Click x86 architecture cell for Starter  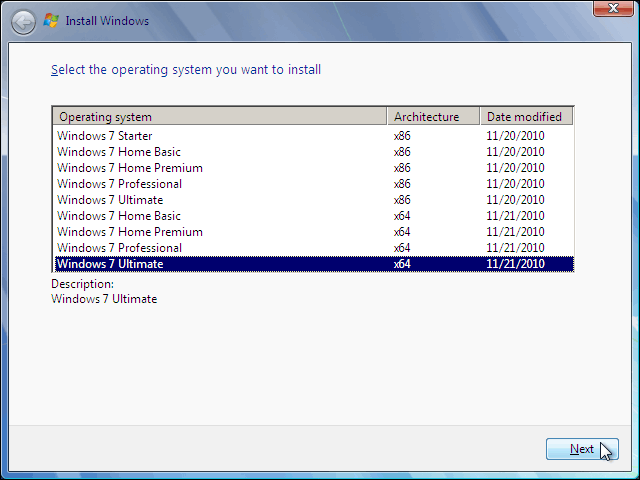[402, 136]
